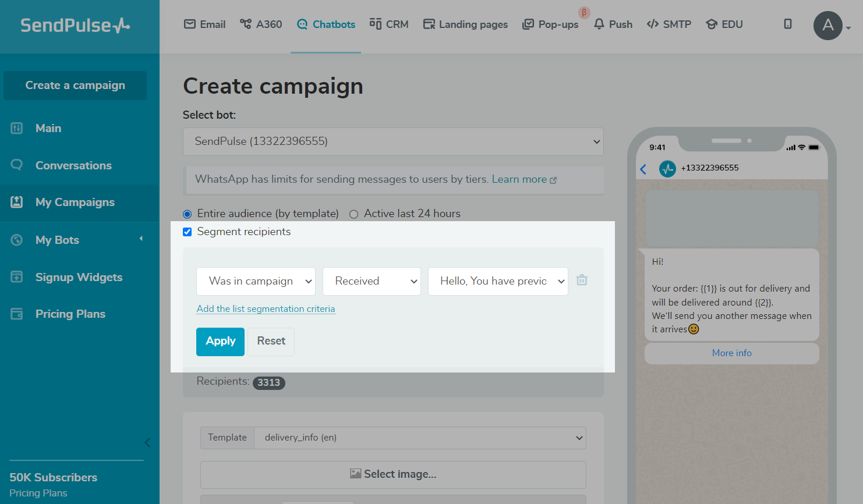The width and height of the screenshot is (863, 504).
Task: Delete the segmentation criteria with trash icon
Action: 582,281
